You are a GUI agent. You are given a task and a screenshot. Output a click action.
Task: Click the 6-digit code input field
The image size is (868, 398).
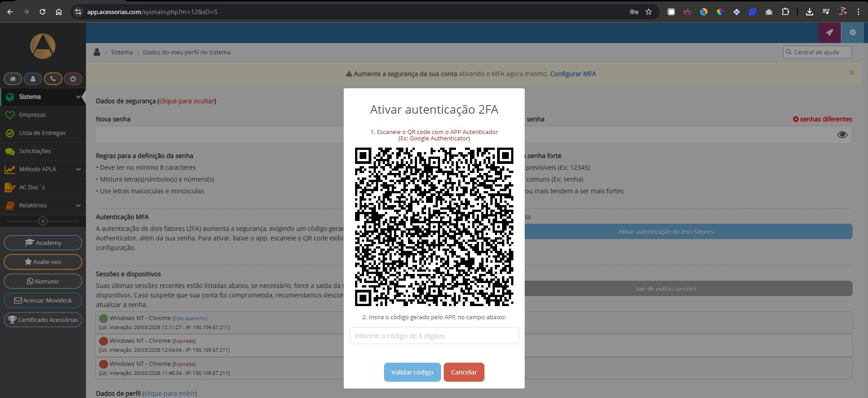point(434,336)
